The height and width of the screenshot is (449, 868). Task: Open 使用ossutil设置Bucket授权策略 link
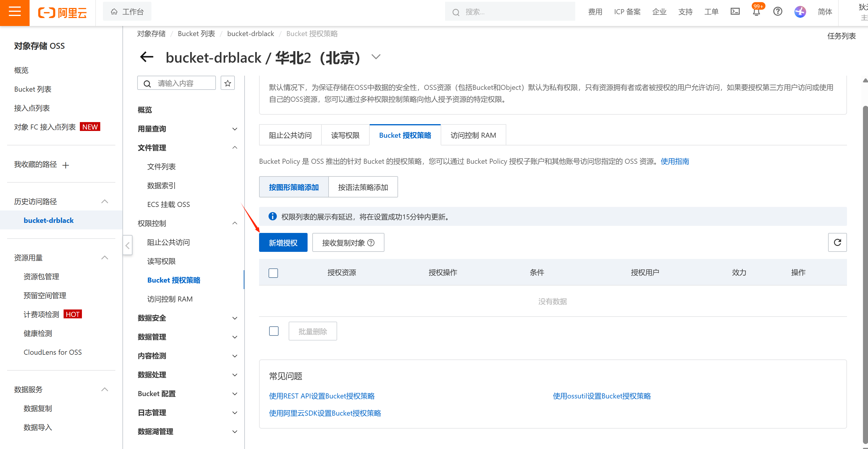pyautogui.click(x=602, y=396)
